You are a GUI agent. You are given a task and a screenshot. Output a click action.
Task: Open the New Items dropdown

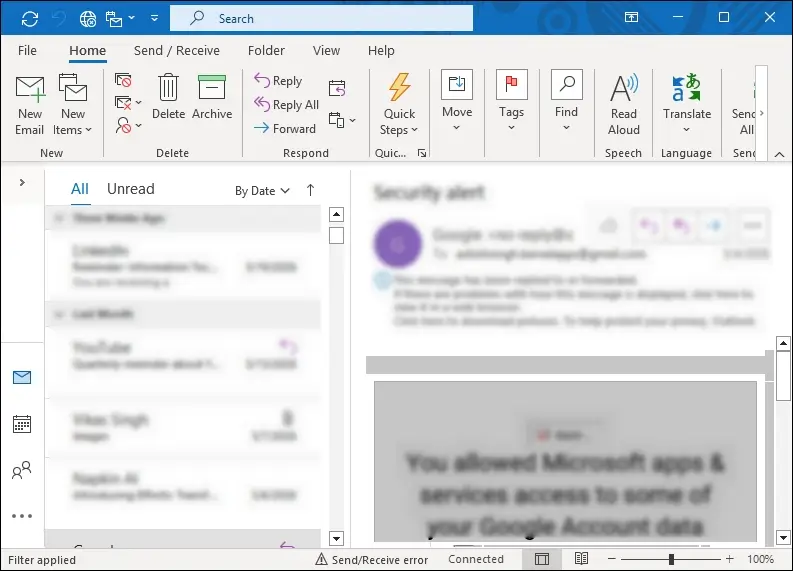pyautogui.click(x=72, y=106)
